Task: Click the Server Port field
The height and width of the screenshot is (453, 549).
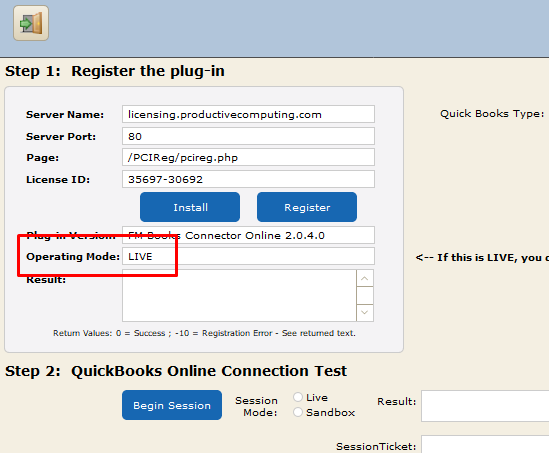Action: click(248, 136)
